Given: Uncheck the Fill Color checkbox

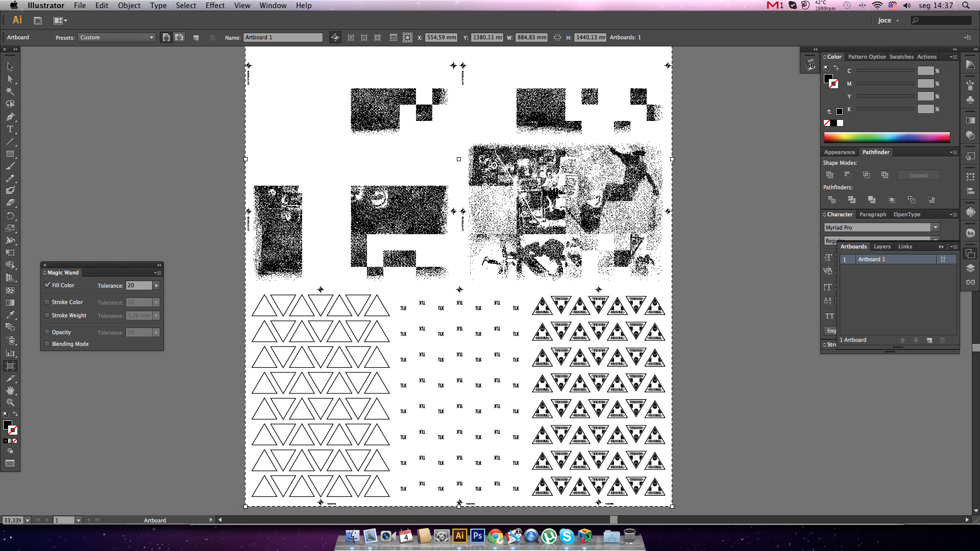Looking at the screenshot, I should (47, 285).
